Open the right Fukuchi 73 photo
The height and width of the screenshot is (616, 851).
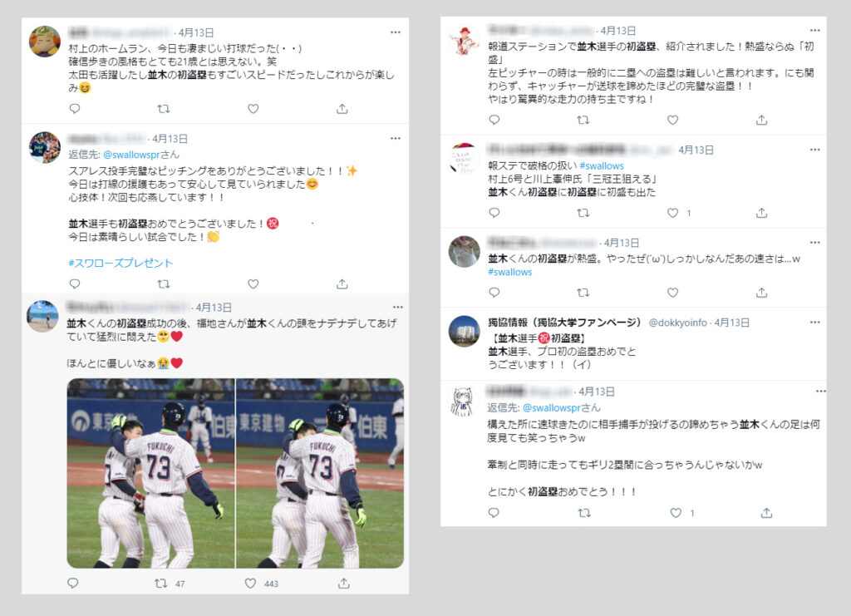(320, 473)
